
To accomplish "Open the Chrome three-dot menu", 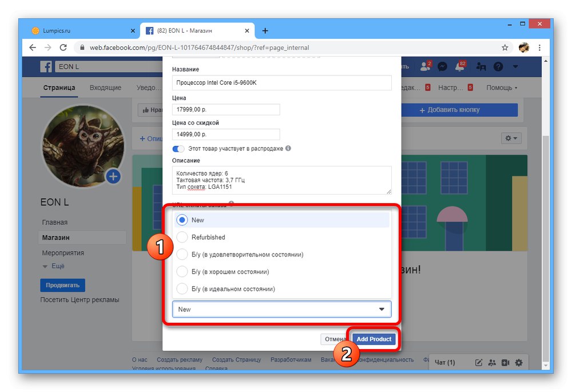I will click(x=539, y=47).
